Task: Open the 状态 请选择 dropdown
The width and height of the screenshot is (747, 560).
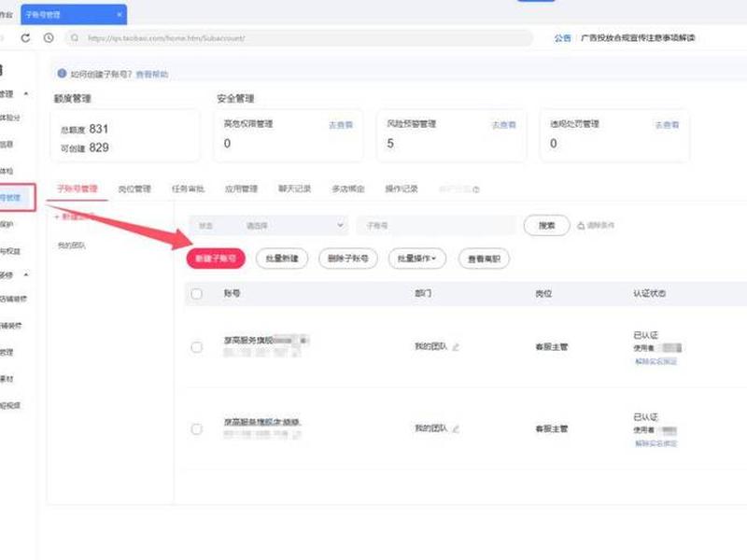Action: tap(268, 225)
